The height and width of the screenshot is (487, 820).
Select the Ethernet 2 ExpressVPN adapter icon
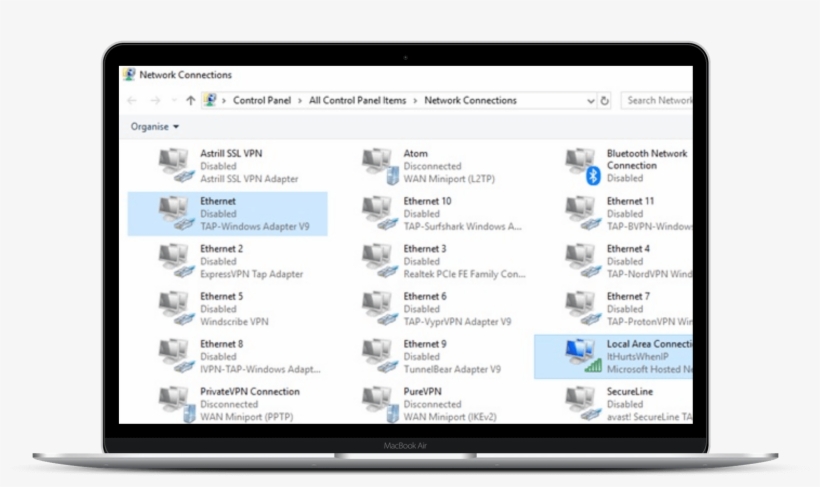coord(176,261)
